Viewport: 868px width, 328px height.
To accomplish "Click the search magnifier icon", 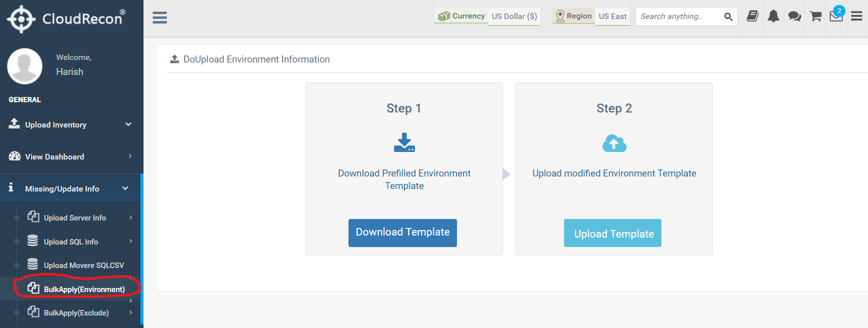I will [728, 16].
